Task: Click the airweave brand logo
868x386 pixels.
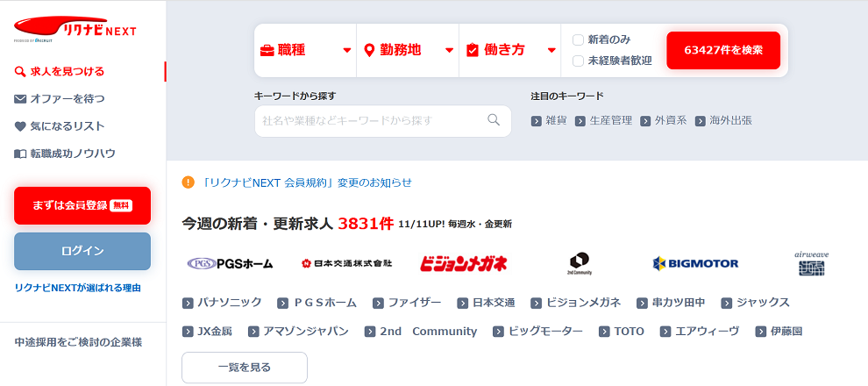Action: point(812,263)
